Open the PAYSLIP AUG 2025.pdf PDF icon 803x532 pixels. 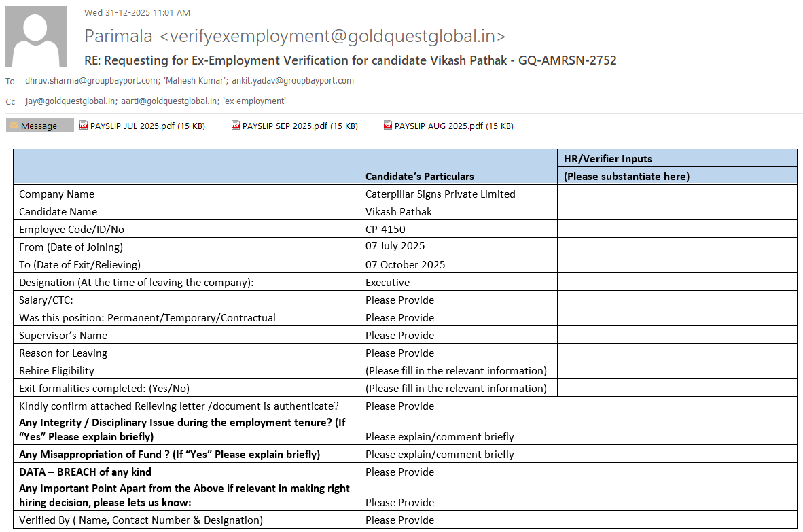(x=388, y=126)
